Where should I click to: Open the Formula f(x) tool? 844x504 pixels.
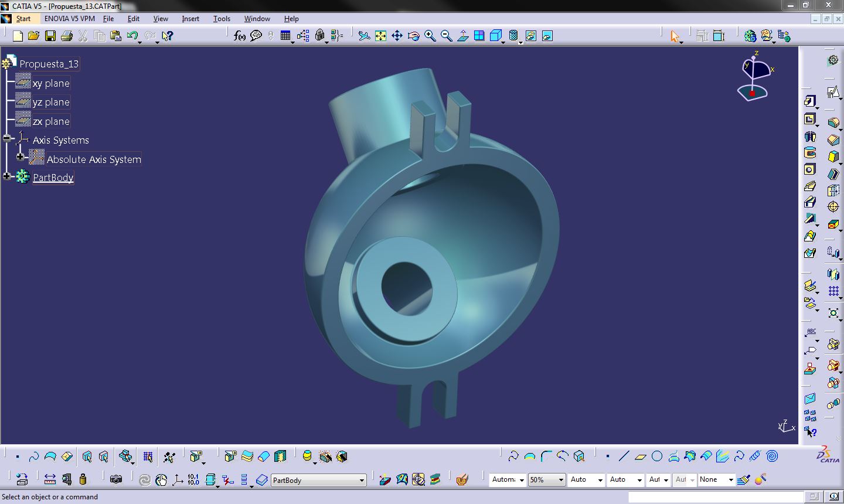(x=239, y=36)
